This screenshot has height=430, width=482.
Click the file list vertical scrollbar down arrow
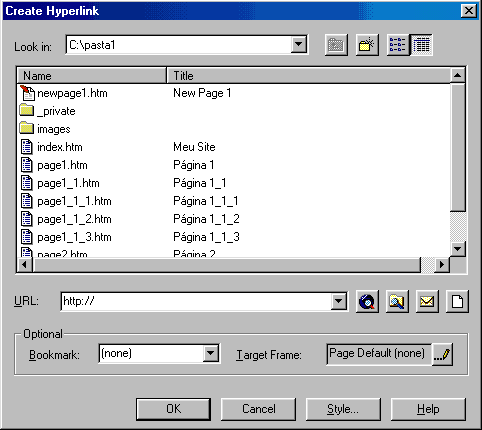[457, 249]
